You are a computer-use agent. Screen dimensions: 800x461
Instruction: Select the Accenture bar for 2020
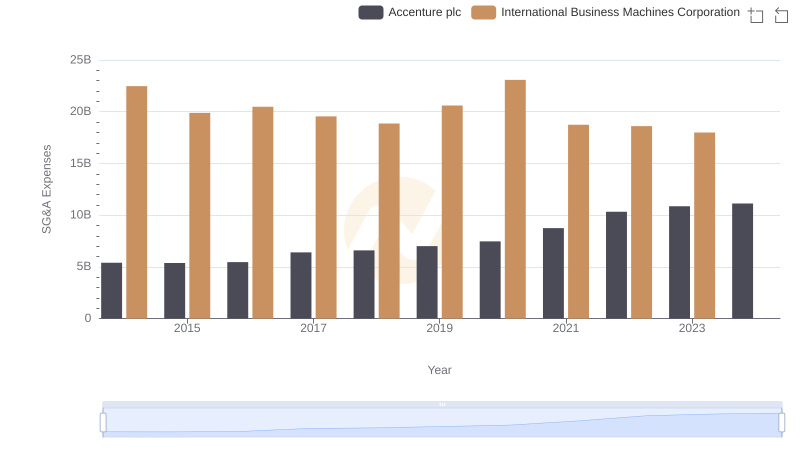point(490,280)
